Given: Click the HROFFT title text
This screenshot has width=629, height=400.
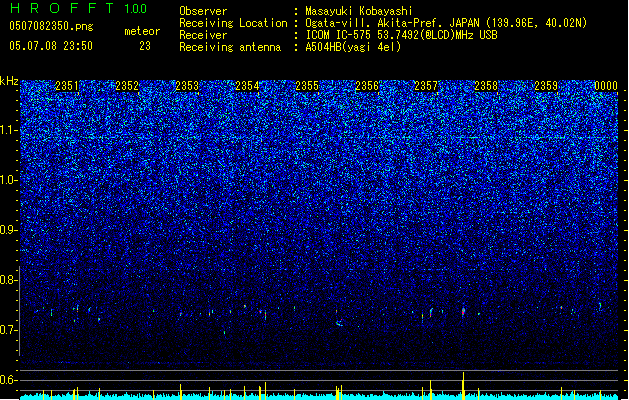Looking at the screenshot, I should click(61, 8).
